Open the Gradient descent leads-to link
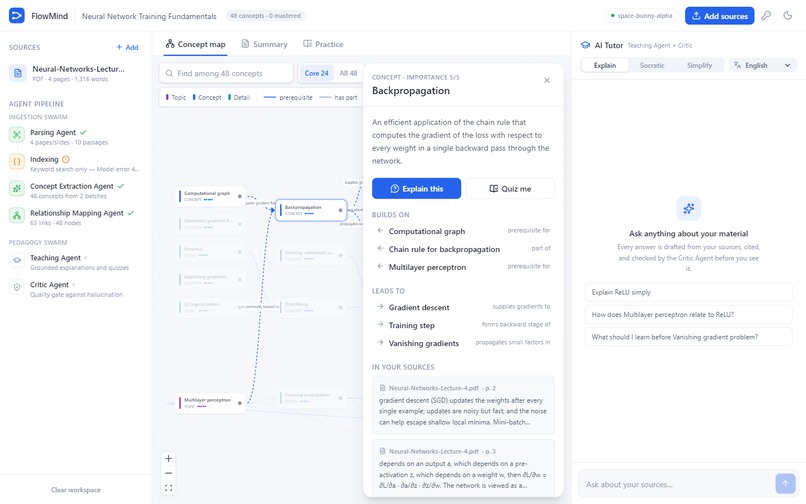 pos(463,307)
